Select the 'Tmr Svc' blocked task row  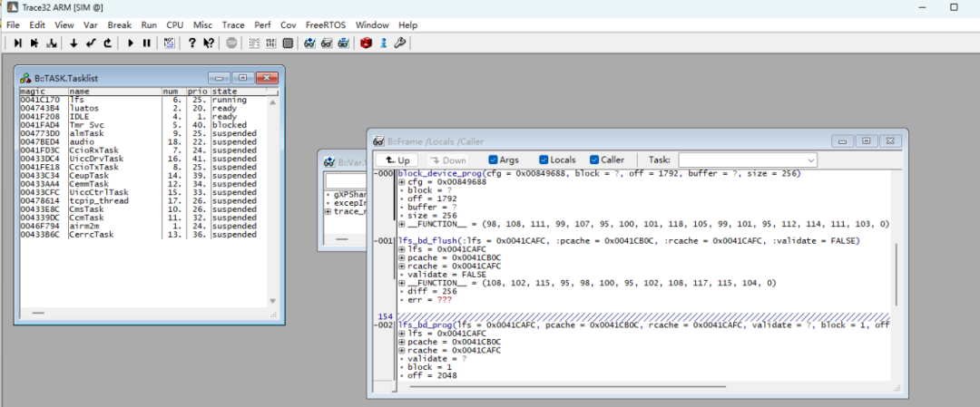click(x=143, y=125)
